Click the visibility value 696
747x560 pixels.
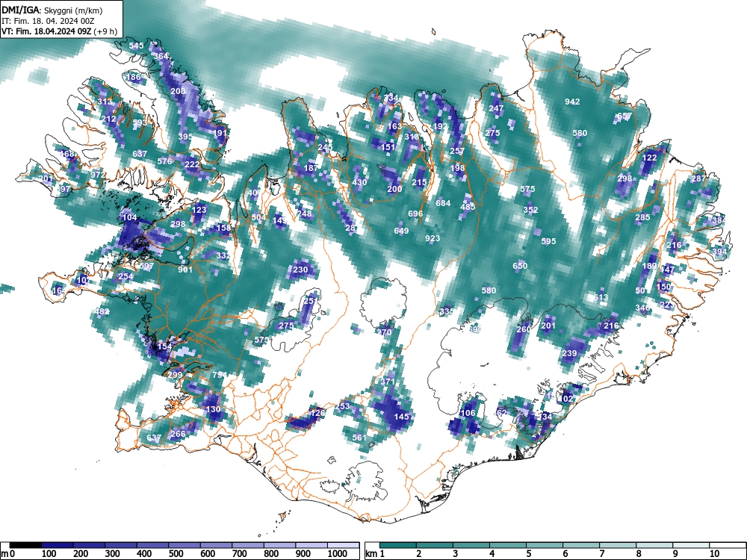pos(415,214)
